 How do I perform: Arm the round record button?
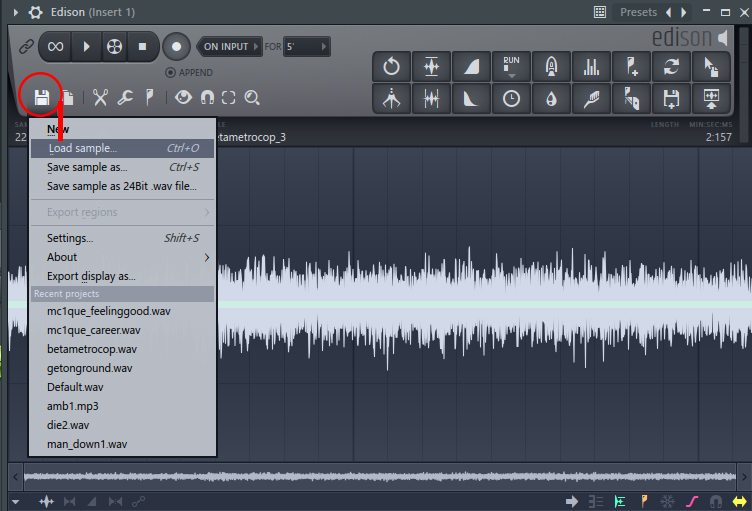tap(176, 47)
